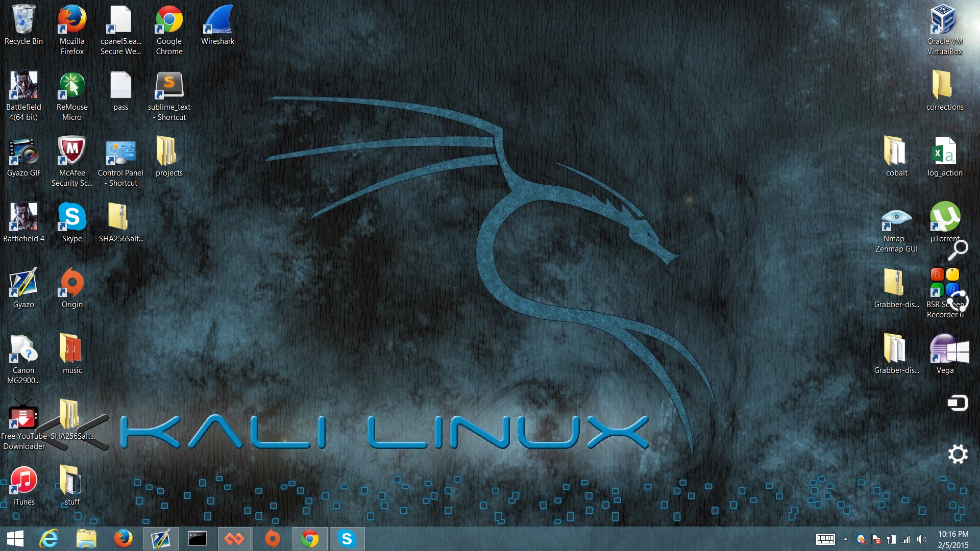
Task: Click the Wireshark desktop icon
Action: 217,26
